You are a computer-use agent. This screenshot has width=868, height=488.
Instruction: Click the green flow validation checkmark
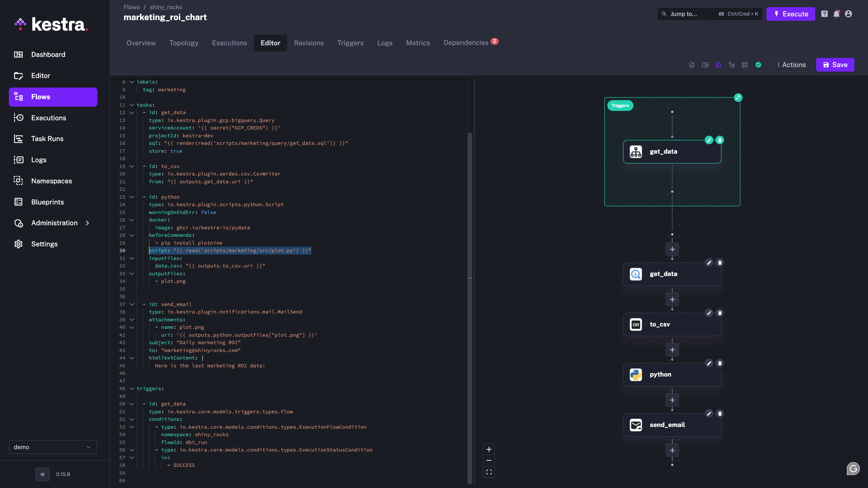pyautogui.click(x=758, y=65)
